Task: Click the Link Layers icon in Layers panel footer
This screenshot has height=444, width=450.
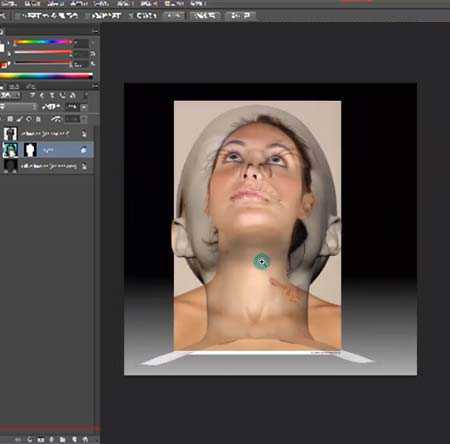Action: tap(18, 440)
